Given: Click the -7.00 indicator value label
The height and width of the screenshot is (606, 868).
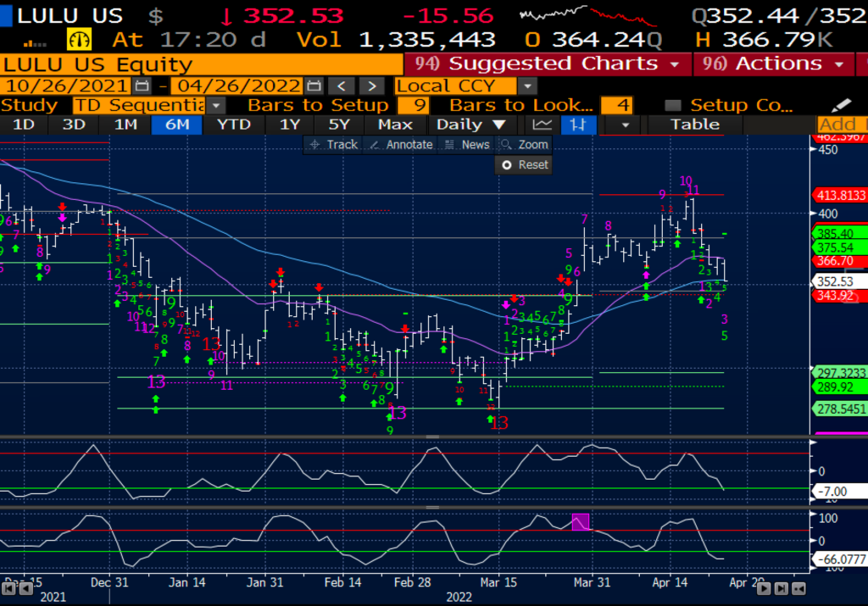Looking at the screenshot, I should click(x=839, y=492).
